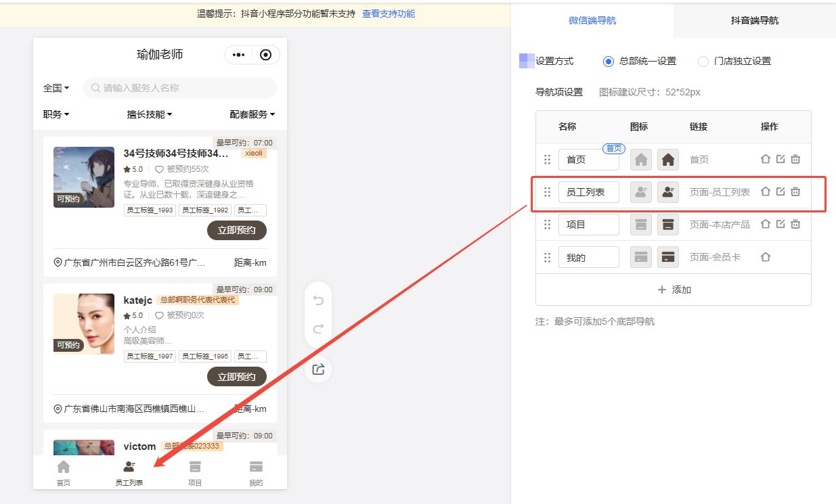Select 总部统一设置 radio option

click(x=608, y=61)
